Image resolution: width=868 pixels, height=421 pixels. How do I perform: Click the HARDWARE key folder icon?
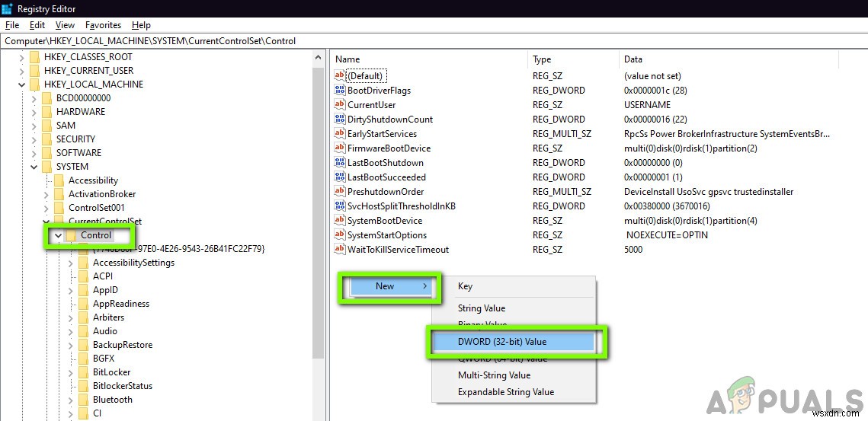point(47,111)
